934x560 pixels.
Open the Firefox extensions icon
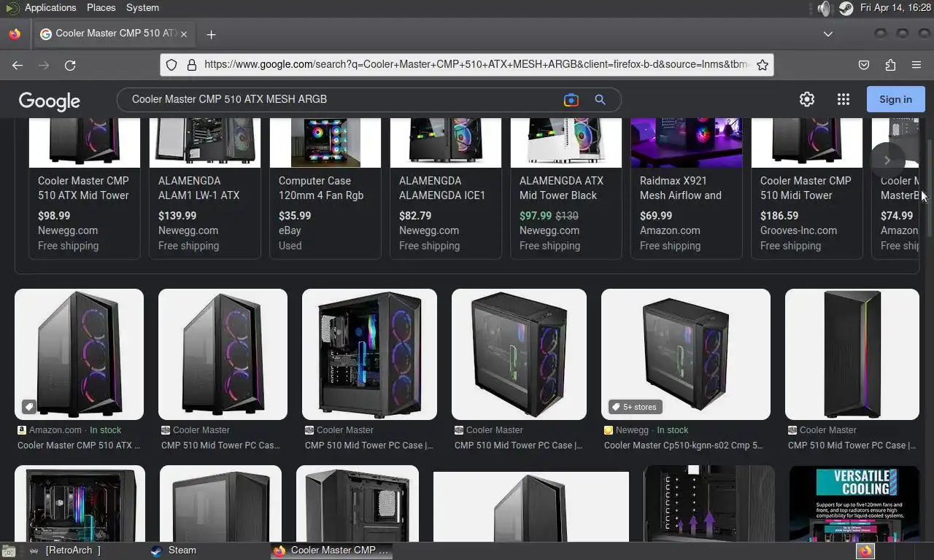890,65
